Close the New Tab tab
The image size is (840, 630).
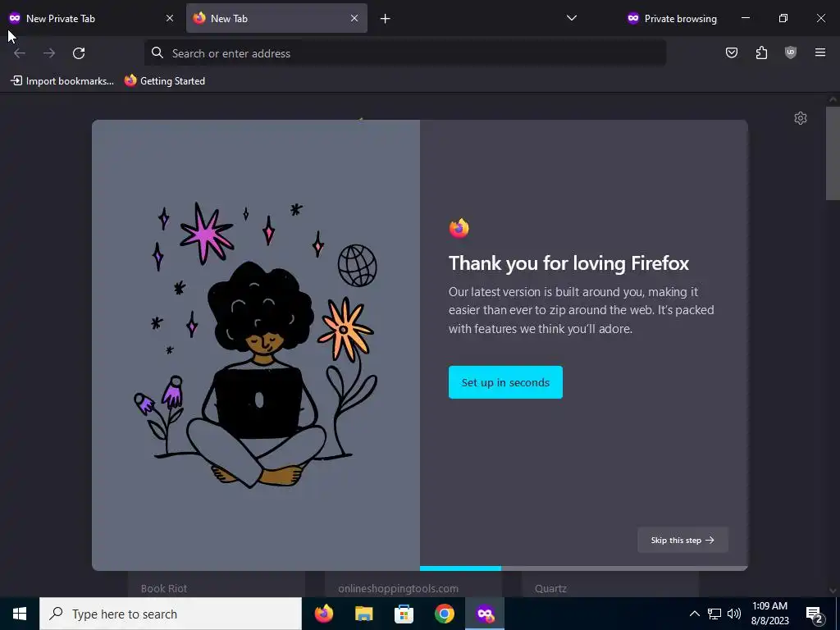(x=354, y=18)
